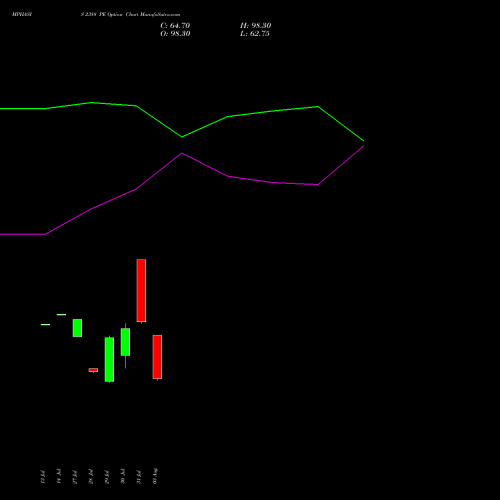Click the 'PE Option Chart' title text
500x500 pixels.
click(x=118, y=15)
